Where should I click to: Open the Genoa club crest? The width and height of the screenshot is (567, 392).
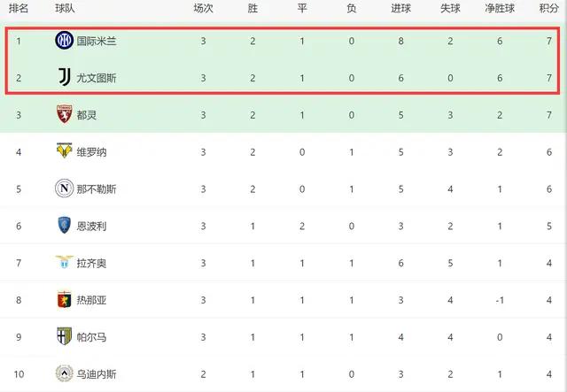click(65, 299)
